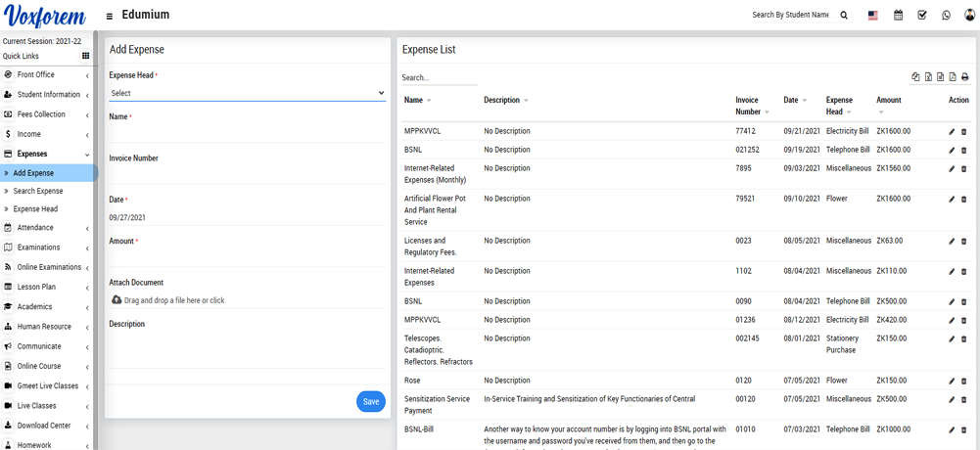This screenshot has width=980, height=450.
Task: Click the Save button
Action: (370, 401)
